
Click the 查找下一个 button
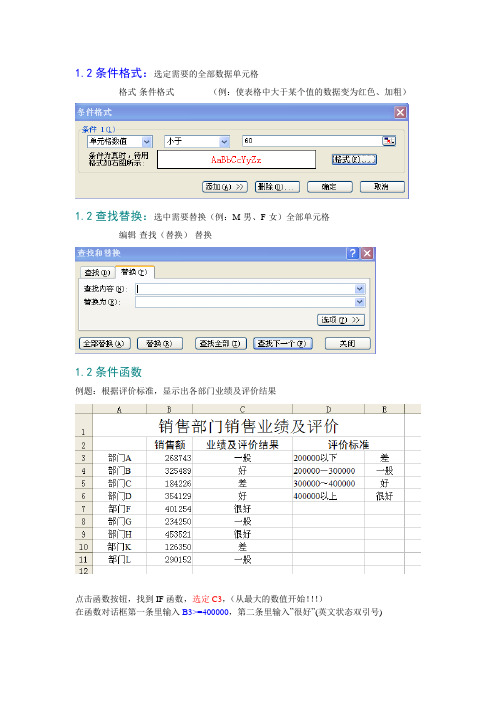(282, 343)
